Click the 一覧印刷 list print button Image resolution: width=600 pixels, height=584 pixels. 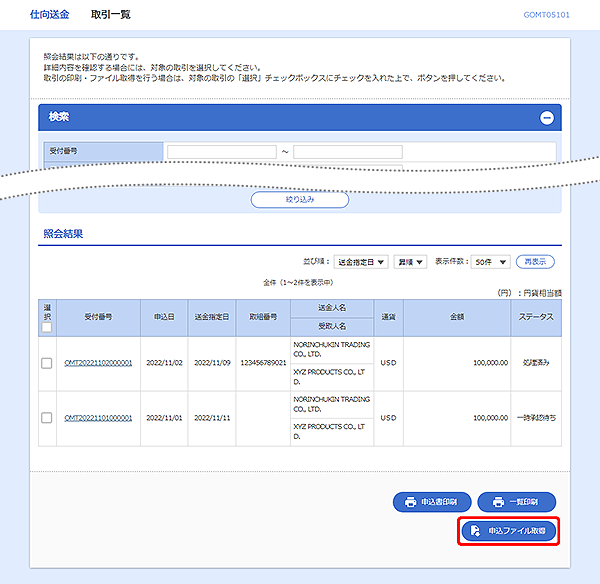517,502
